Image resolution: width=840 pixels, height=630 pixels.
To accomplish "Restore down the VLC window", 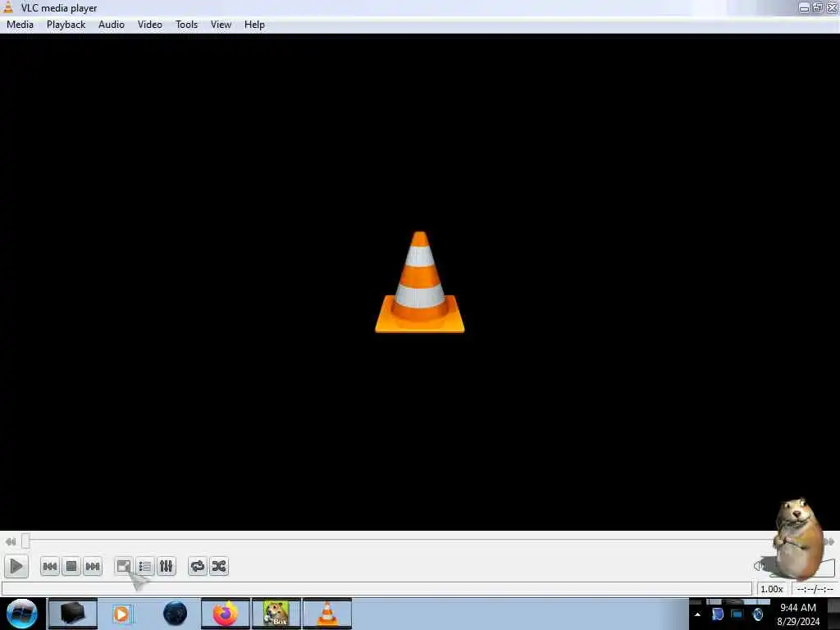I will click(818, 7).
